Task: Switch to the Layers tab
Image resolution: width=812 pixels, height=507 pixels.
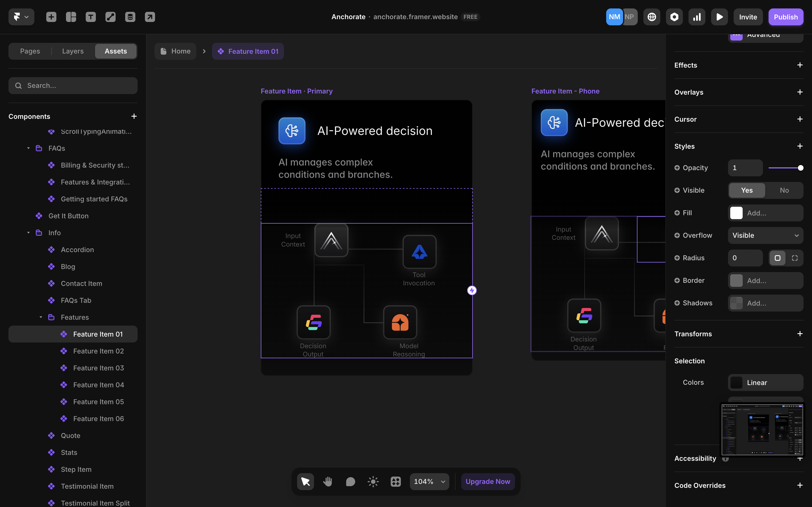Action: tap(73, 51)
